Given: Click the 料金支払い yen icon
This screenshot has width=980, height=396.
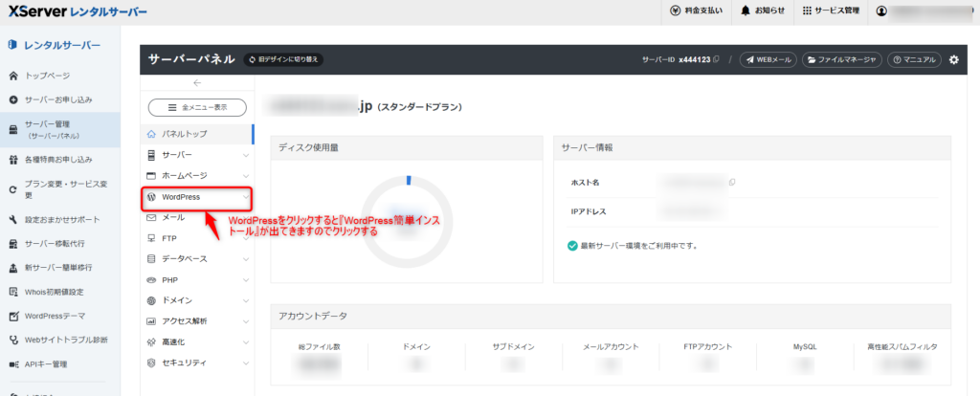Looking at the screenshot, I should [675, 11].
